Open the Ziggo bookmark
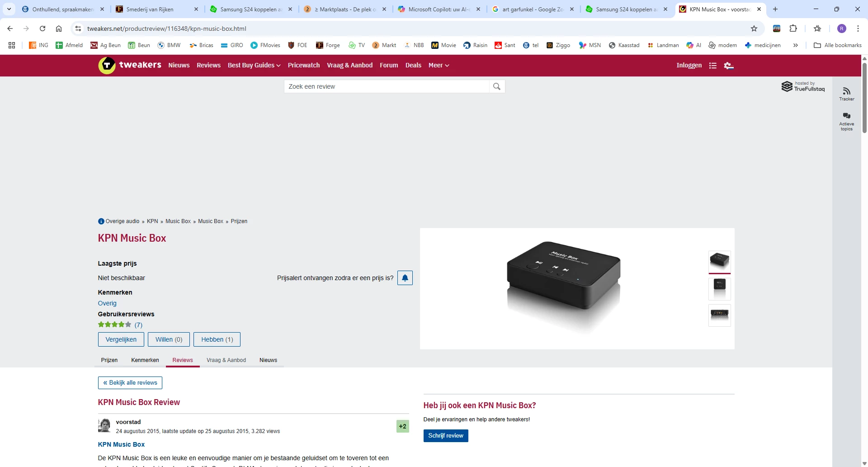 point(558,45)
